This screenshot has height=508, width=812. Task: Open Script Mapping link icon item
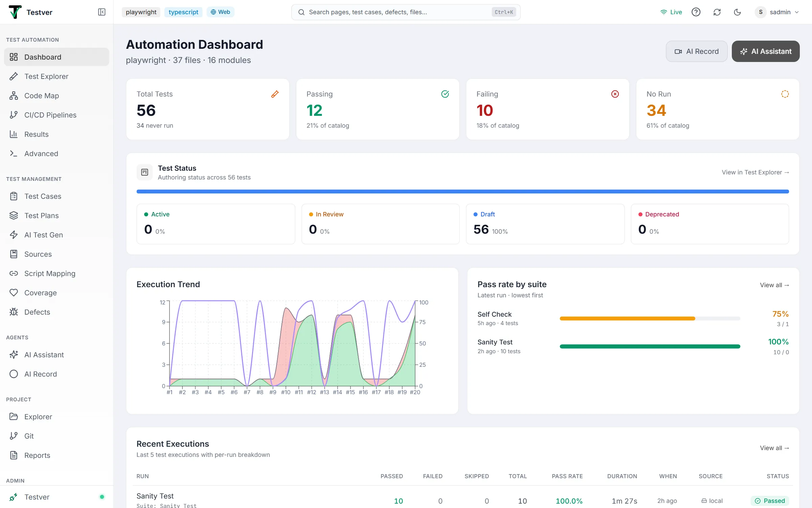pos(57,273)
